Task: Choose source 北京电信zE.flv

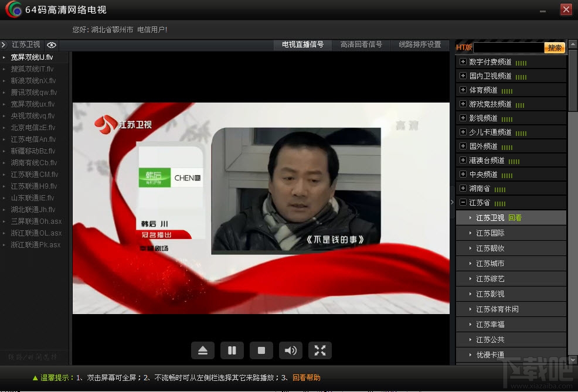Action: tap(33, 128)
